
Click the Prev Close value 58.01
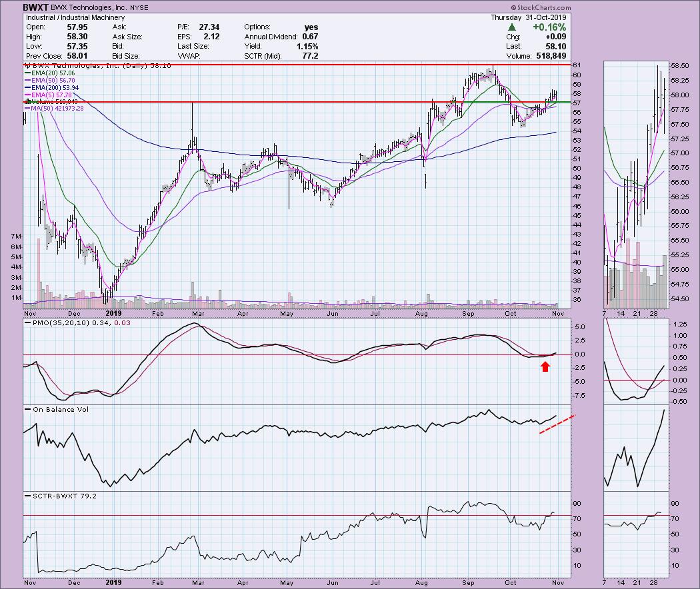(77, 56)
